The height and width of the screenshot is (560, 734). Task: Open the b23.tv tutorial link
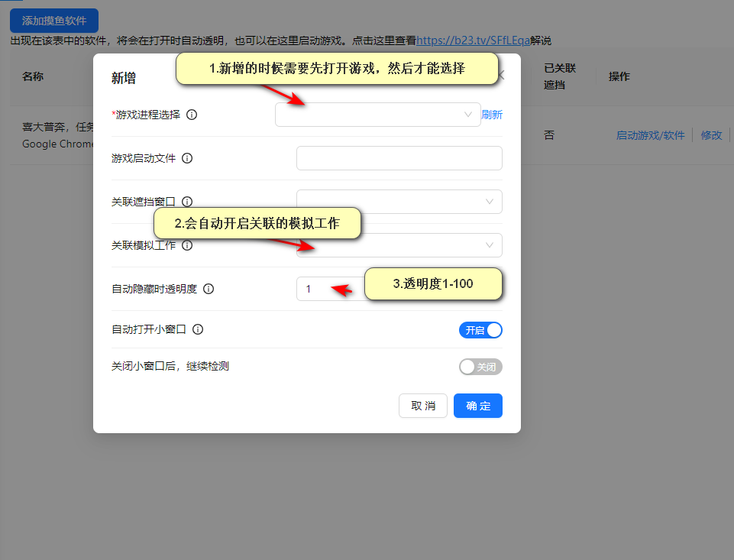point(473,40)
